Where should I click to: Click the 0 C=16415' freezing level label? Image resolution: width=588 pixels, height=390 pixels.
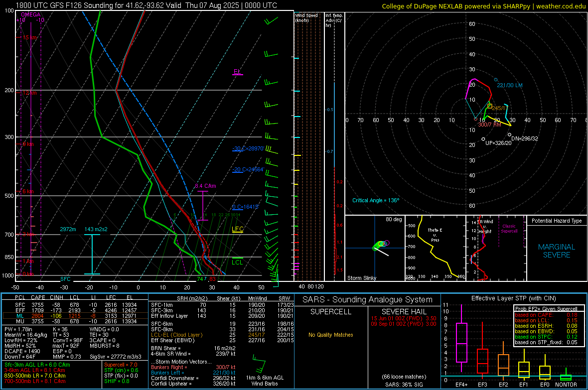pyautogui.click(x=245, y=207)
